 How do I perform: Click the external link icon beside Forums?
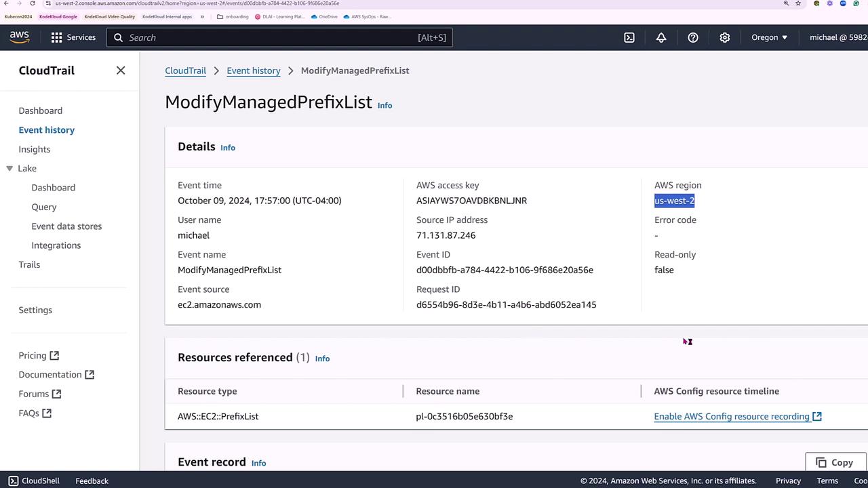pyautogui.click(x=57, y=394)
